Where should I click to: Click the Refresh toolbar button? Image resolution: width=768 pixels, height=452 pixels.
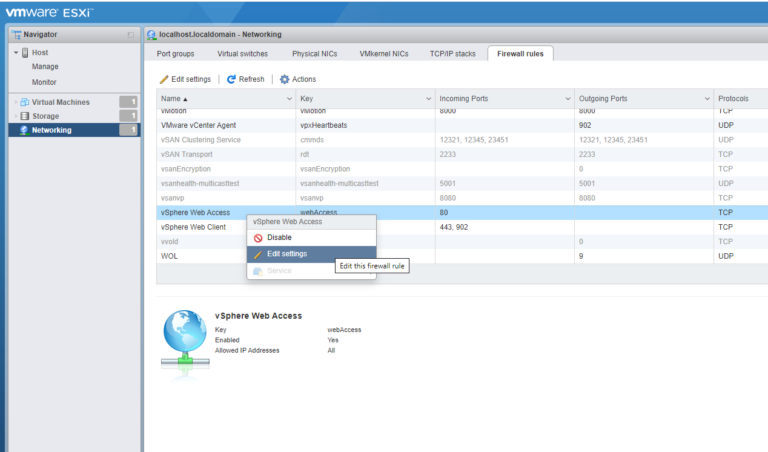point(245,79)
